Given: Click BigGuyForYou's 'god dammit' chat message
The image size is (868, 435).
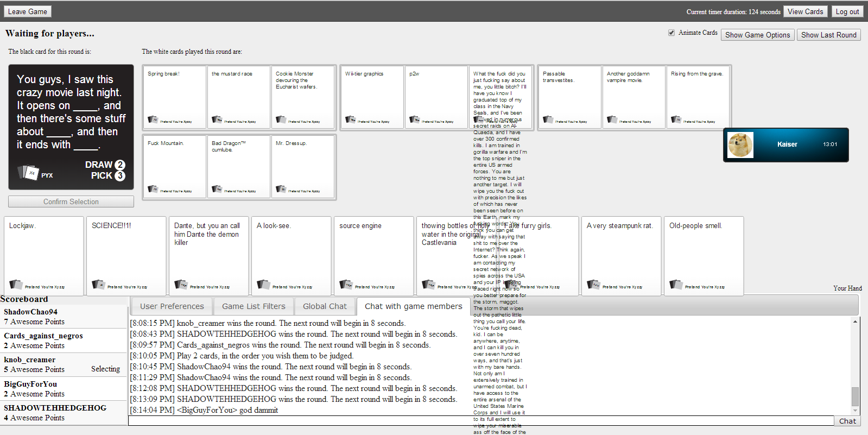Looking at the screenshot, I should pyautogui.click(x=204, y=410).
